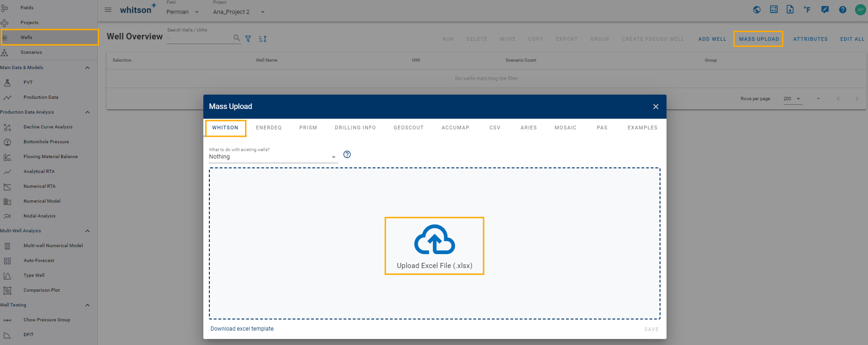Click the ATTRIBUTES button
This screenshot has width=868, height=345.
(810, 39)
